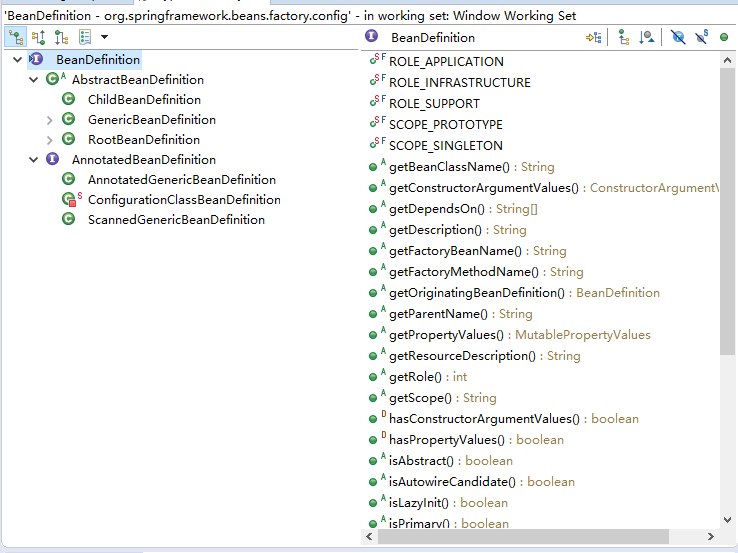738x553 pixels.
Task: Select getResourceDescription() method
Action: pyautogui.click(x=484, y=356)
